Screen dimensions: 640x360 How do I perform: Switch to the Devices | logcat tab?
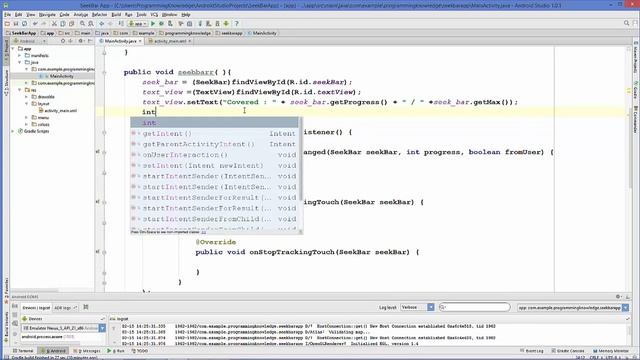(37, 308)
